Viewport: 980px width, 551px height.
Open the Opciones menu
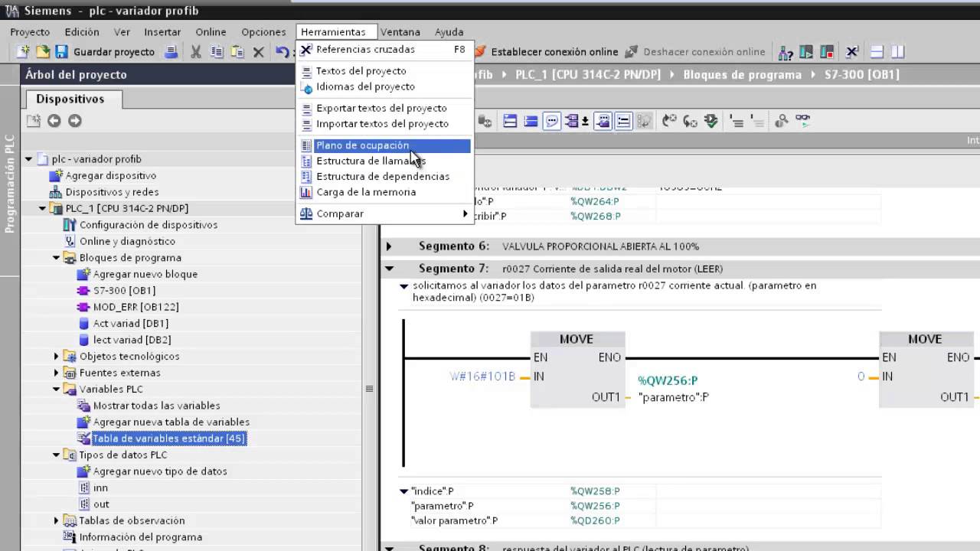click(x=263, y=32)
